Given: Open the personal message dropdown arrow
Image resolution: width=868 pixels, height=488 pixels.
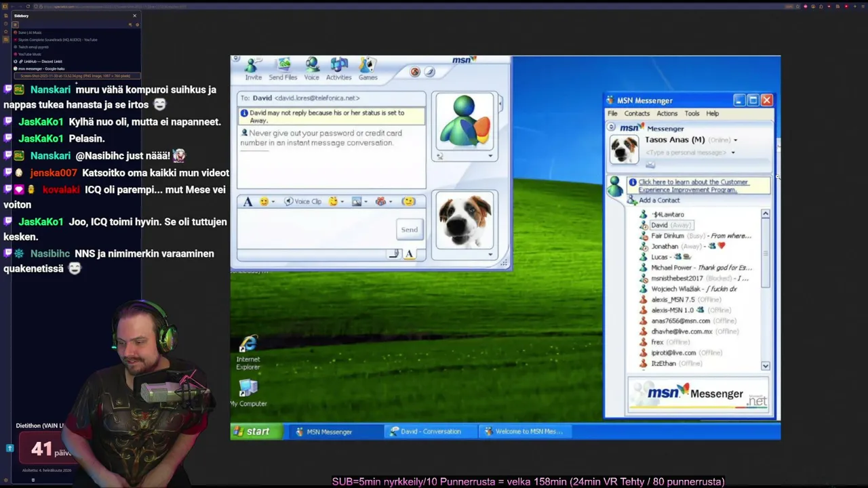Looking at the screenshot, I should [732, 153].
